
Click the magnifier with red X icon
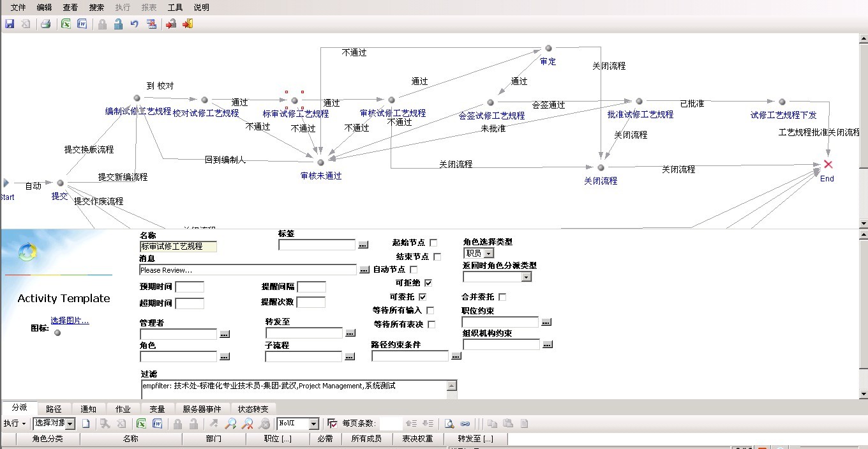click(x=248, y=423)
